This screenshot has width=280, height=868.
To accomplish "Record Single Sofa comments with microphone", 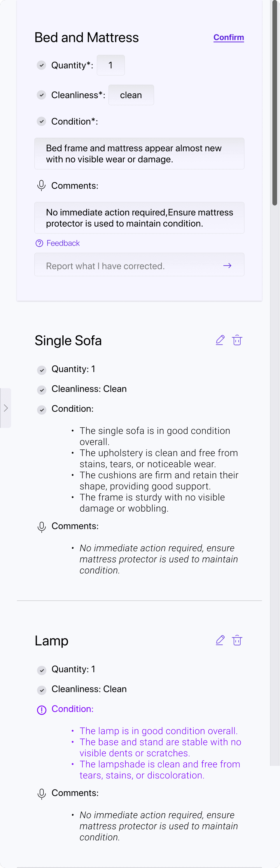I will click(42, 526).
